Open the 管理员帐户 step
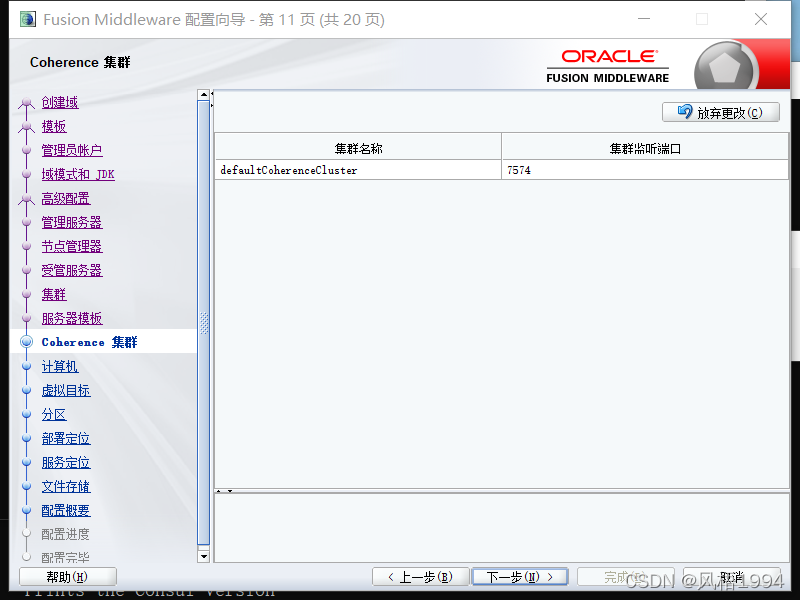The height and width of the screenshot is (600, 800). [x=72, y=151]
